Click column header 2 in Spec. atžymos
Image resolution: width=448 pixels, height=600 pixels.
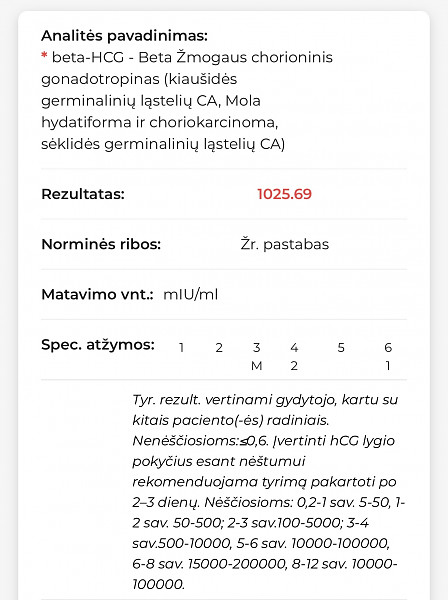coord(219,347)
